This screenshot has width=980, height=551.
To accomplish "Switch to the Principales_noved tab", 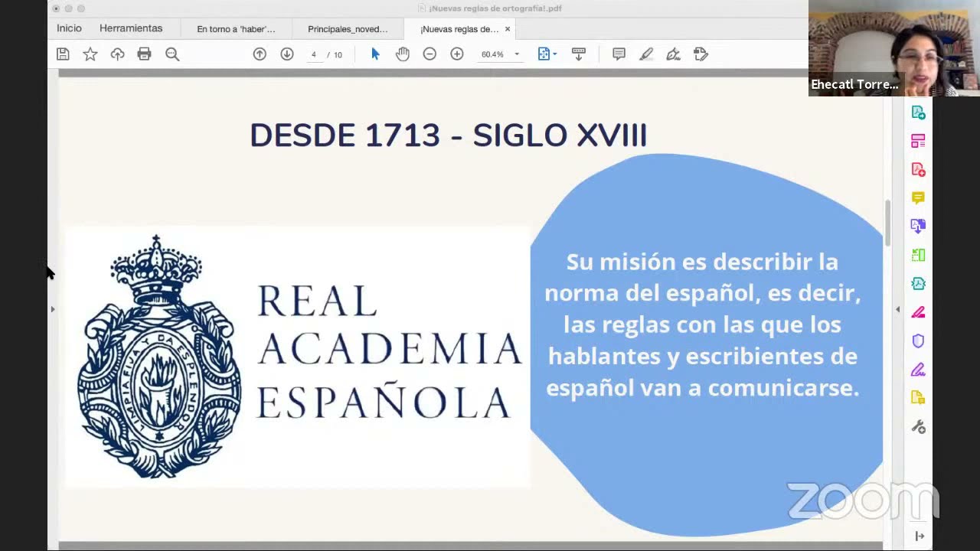I will click(x=348, y=29).
